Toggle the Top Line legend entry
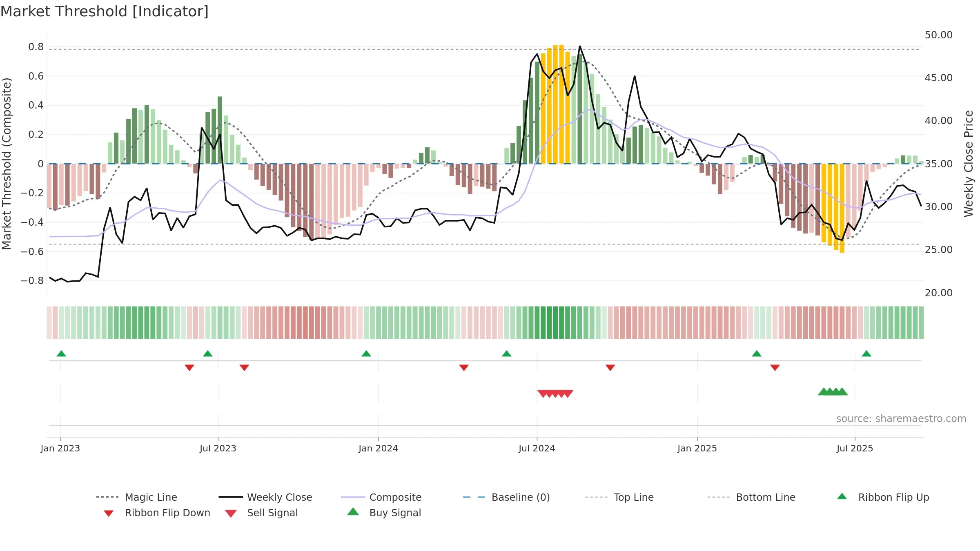The width and height of the screenshot is (980, 551). (619, 497)
